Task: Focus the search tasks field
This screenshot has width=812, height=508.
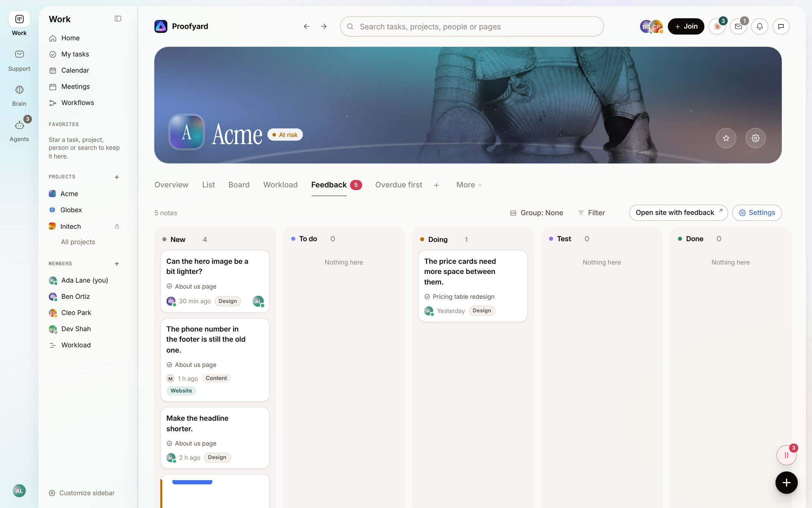Action: click(472, 26)
